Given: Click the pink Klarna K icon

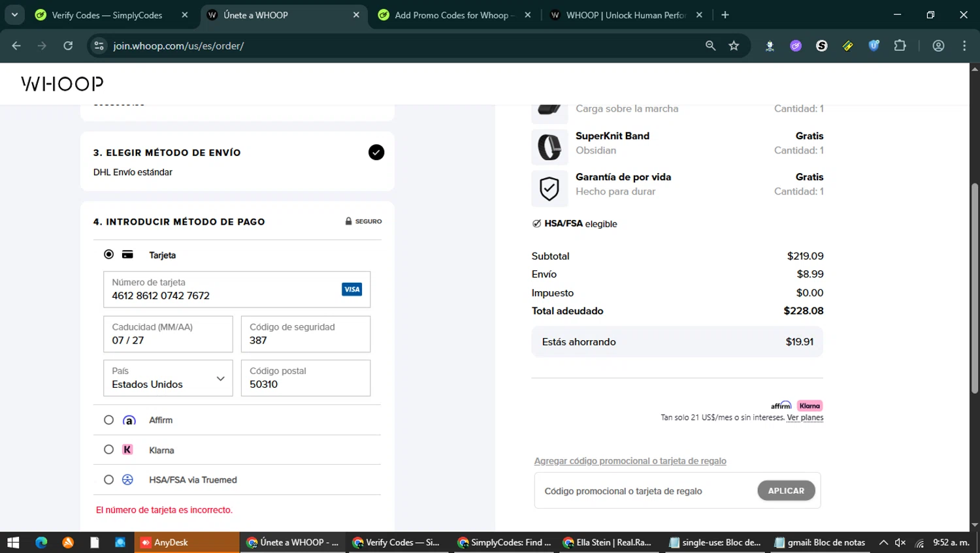Looking at the screenshot, I should coord(127,450).
